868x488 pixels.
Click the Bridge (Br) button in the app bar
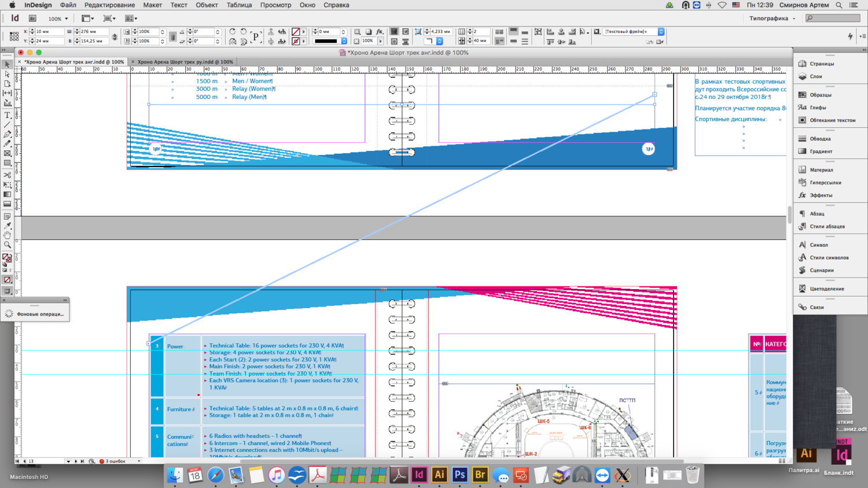pyautogui.click(x=32, y=19)
